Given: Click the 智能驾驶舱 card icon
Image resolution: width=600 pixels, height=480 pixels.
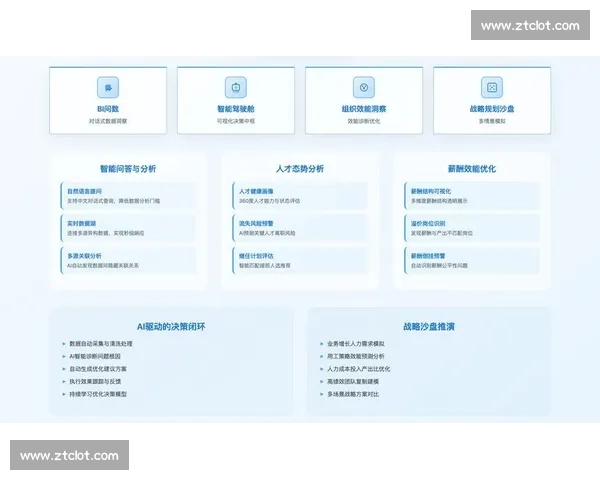Looking at the screenshot, I should point(236,87).
